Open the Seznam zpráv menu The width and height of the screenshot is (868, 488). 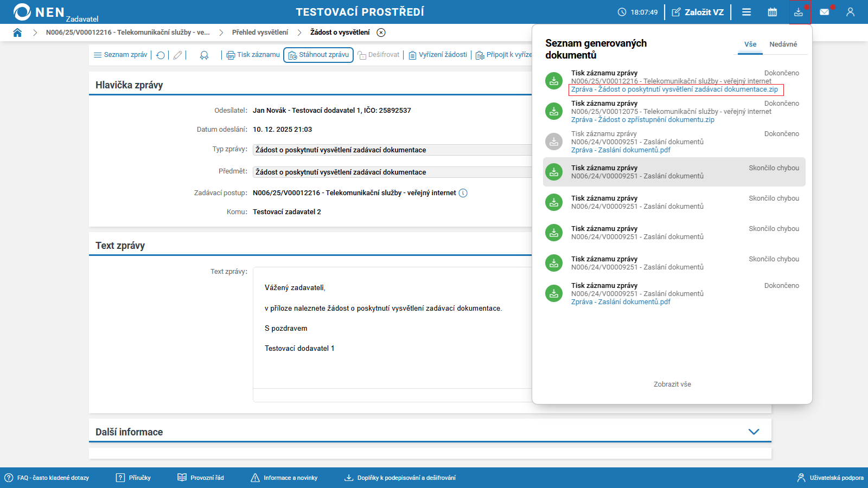[x=120, y=55]
